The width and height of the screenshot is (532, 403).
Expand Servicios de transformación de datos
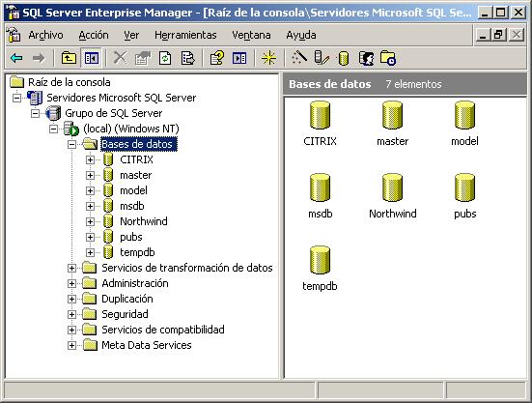point(71,268)
